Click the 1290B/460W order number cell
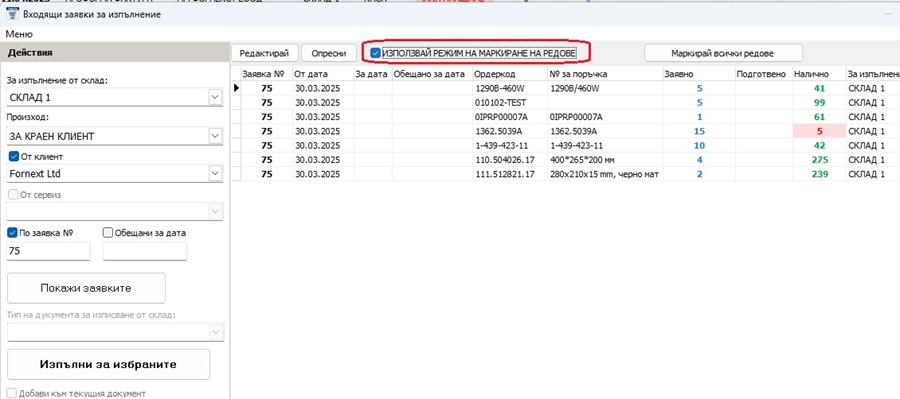This screenshot has height=399, width=900. [x=604, y=88]
